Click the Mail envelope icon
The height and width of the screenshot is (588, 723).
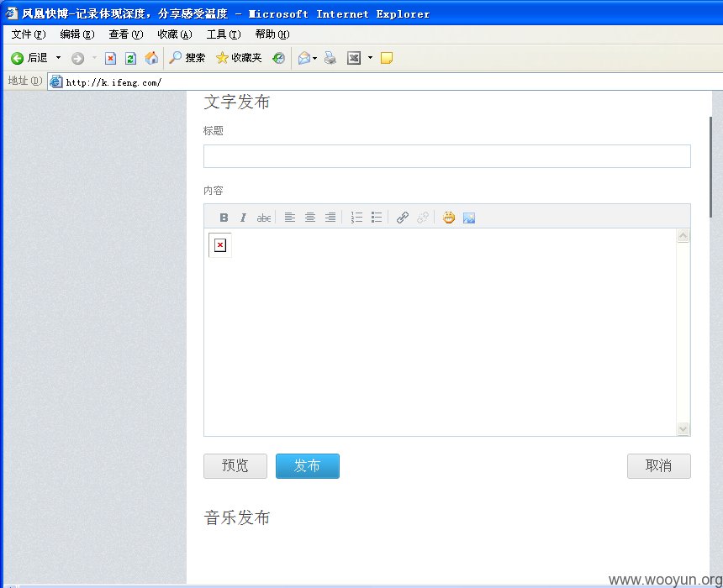pyautogui.click(x=303, y=58)
